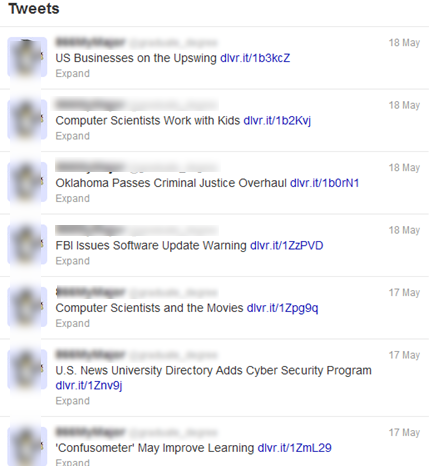Expand the Cyber Security Program tweet
Screen dimensions: 431x466
pos(73,401)
